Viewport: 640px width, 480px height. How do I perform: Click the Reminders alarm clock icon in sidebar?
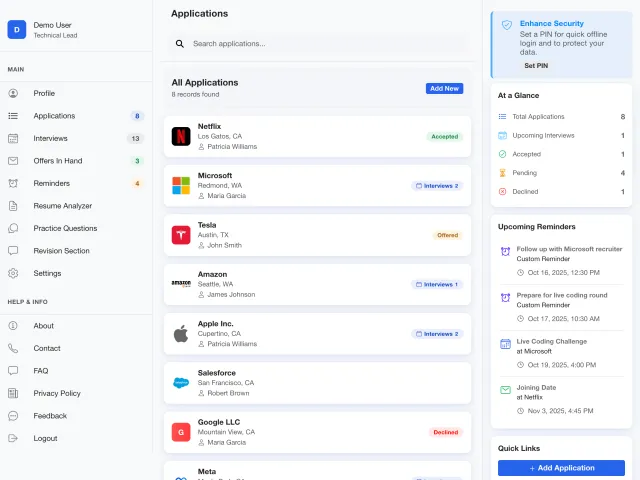point(13,183)
